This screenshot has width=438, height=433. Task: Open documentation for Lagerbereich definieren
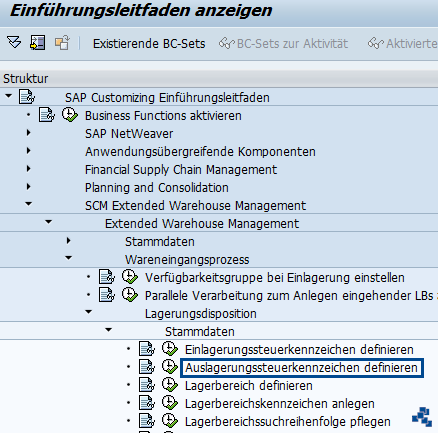click(147, 385)
